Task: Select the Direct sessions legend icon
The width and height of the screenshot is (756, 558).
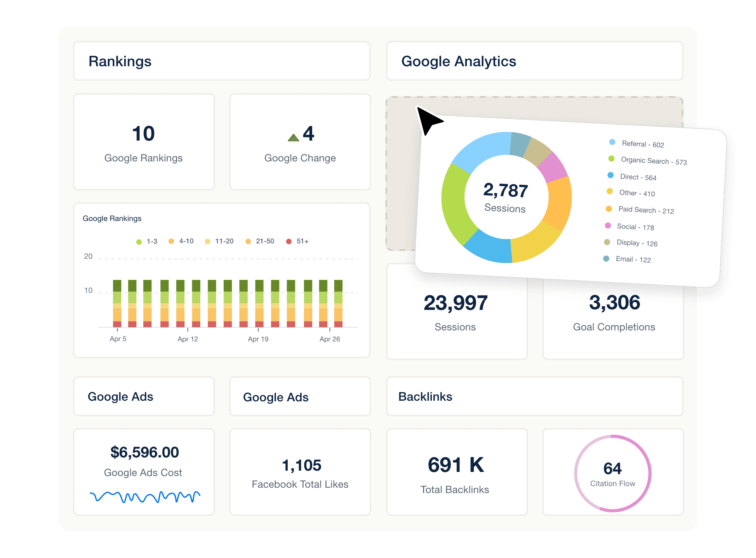Action: (x=611, y=176)
